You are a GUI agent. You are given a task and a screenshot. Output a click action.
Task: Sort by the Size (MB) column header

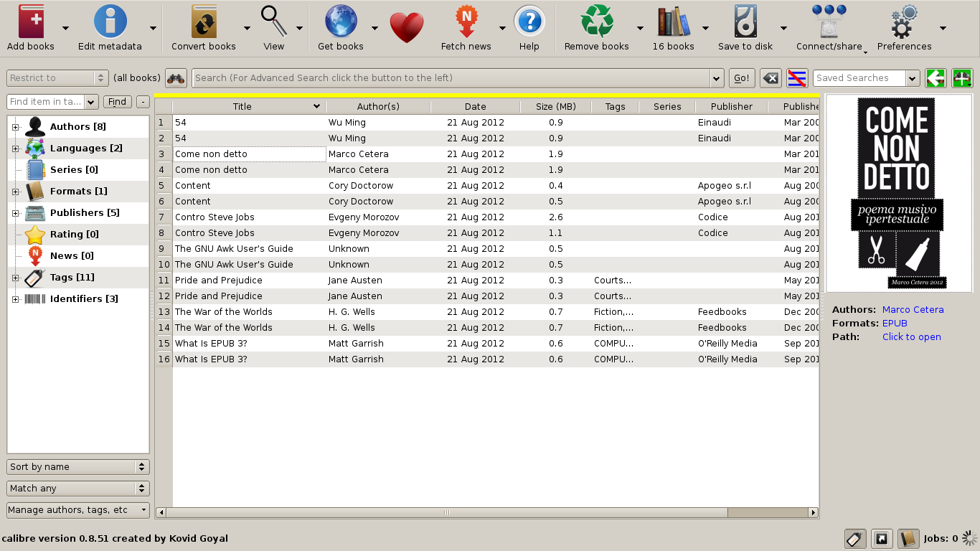tap(555, 107)
